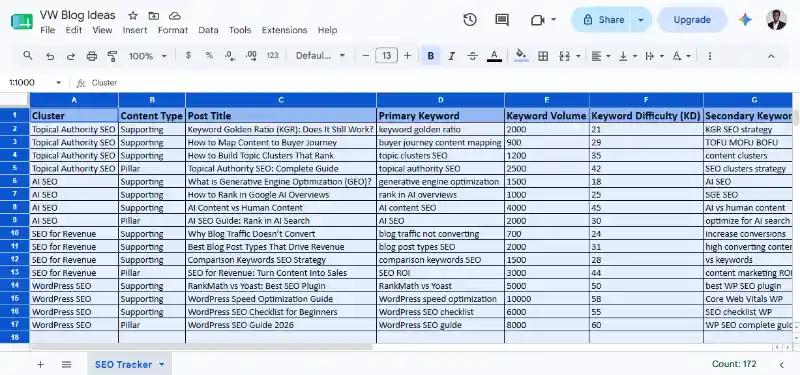Check the cloud document status icon
This screenshot has width=800, height=375.
(174, 16)
